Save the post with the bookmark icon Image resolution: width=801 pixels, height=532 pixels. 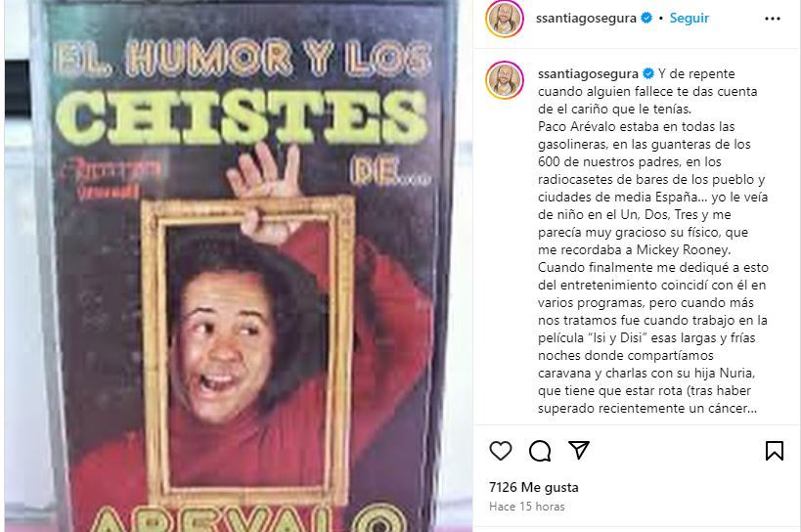point(774,450)
